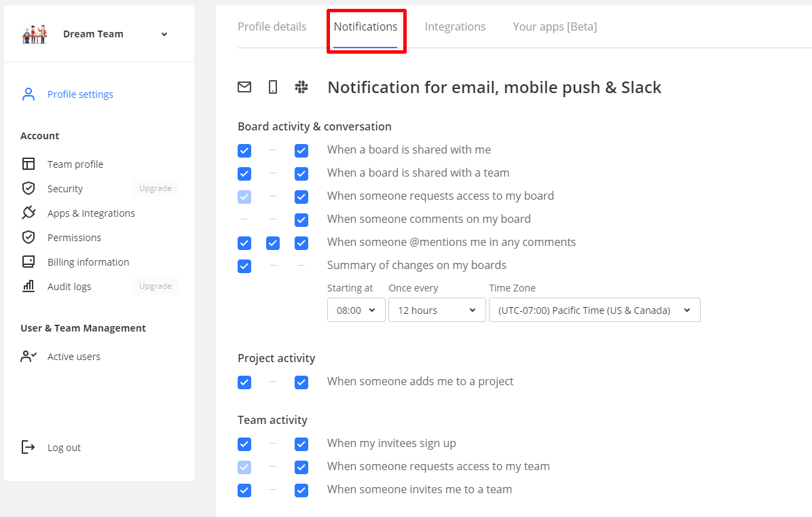
Task: Click the Team profile layout icon
Action: pyautogui.click(x=29, y=164)
